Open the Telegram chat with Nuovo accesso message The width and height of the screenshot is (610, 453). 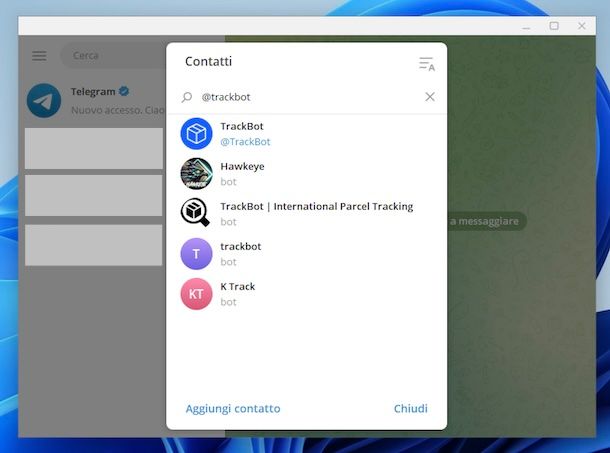94,100
